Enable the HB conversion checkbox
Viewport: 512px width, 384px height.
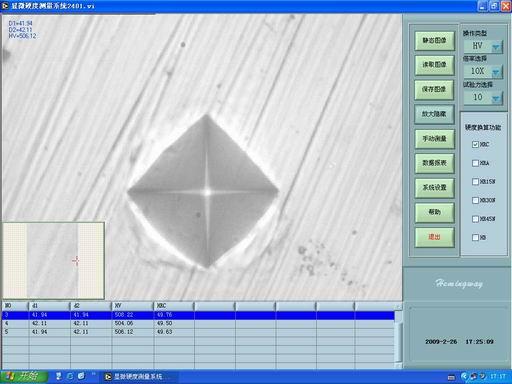coord(475,237)
